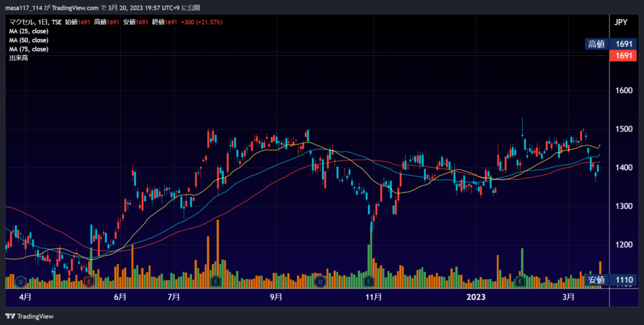Click the dividend D marker between 9月 and 11月

(x=320, y=282)
